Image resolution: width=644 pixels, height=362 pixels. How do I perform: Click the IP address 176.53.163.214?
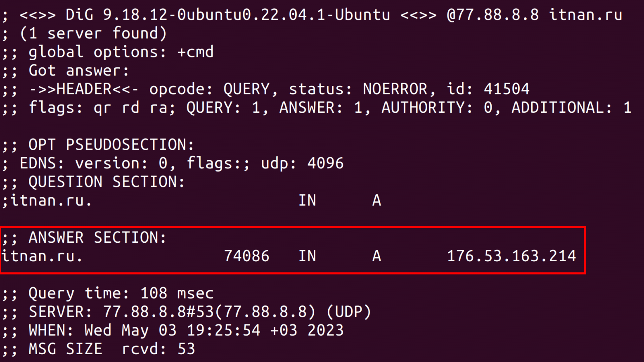511,256
